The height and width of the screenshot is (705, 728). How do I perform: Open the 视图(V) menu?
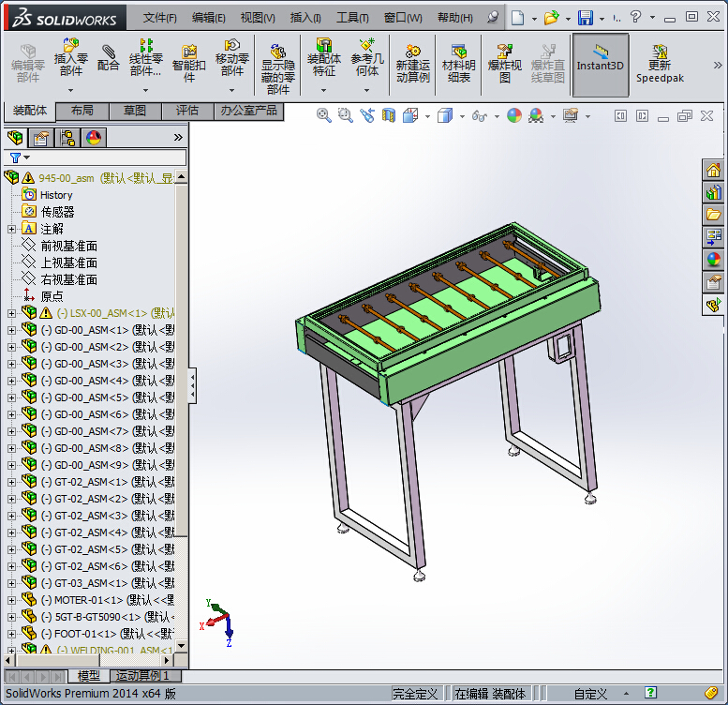(258, 18)
